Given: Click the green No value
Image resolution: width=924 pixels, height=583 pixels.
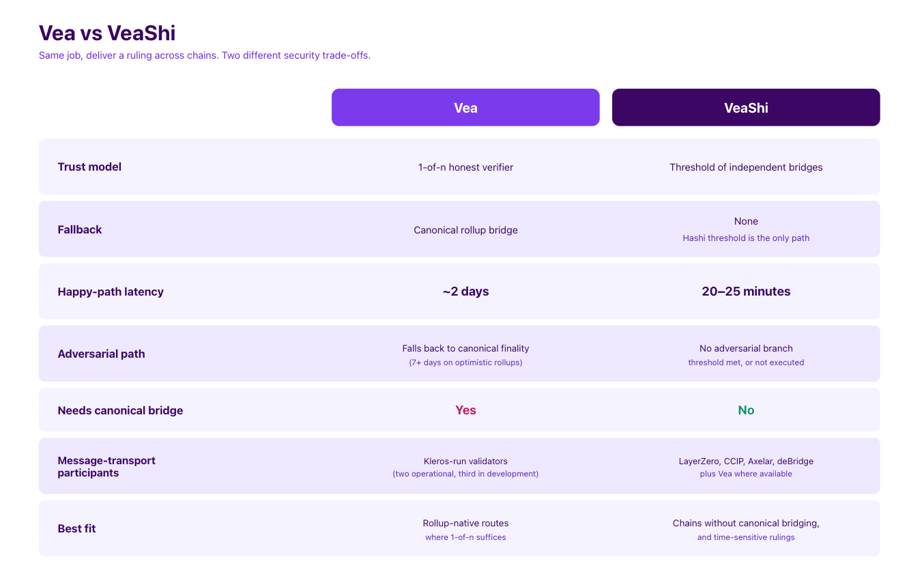Looking at the screenshot, I should pos(746,410).
